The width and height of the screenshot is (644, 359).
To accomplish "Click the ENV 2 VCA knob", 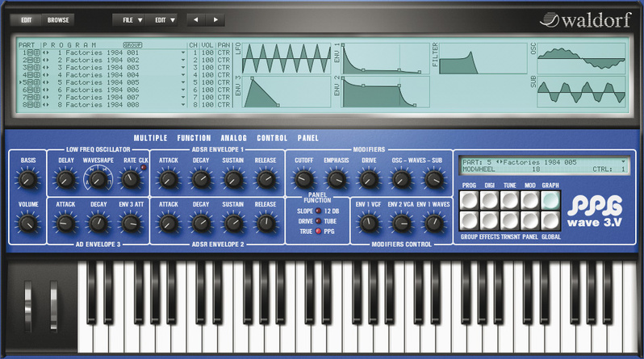I will 401,223.
